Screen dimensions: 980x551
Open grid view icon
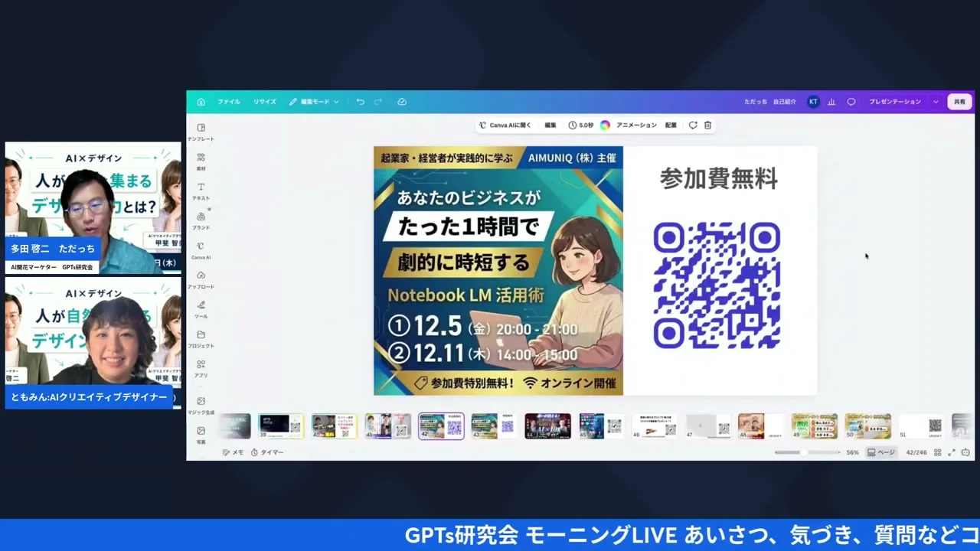937,452
